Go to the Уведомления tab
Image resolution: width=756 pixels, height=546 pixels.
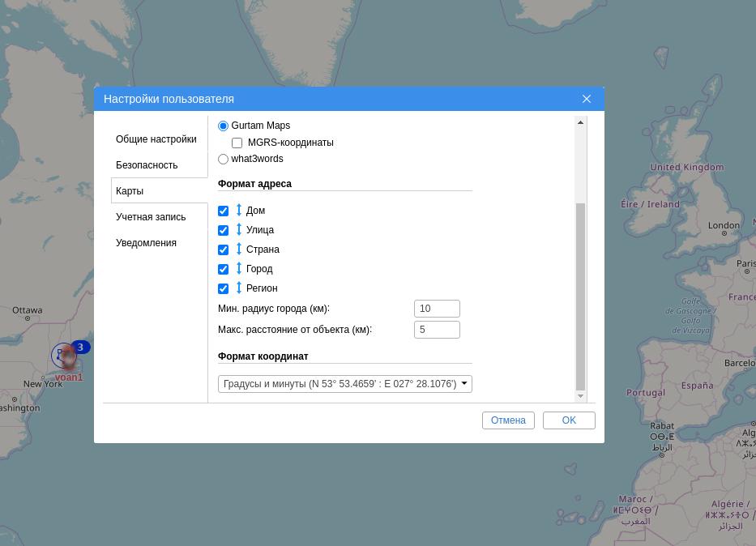pos(146,243)
